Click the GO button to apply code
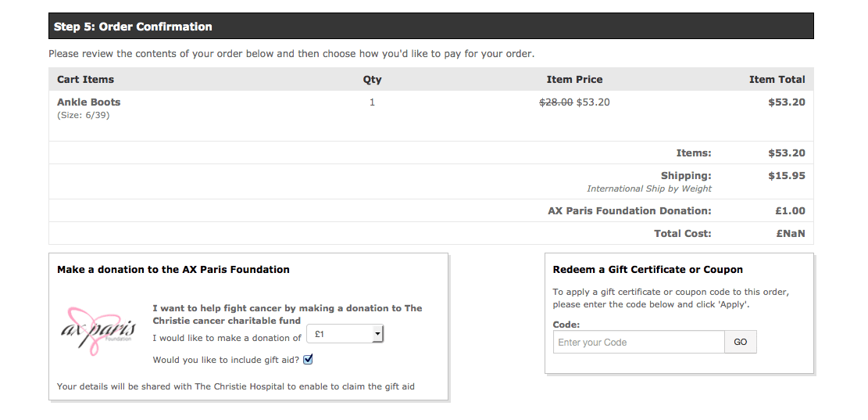This screenshot has height=420, width=868. tap(740, 342)
